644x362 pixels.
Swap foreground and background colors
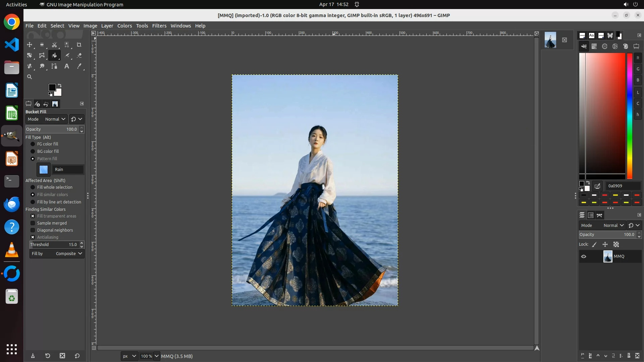[x=60, y=85]
